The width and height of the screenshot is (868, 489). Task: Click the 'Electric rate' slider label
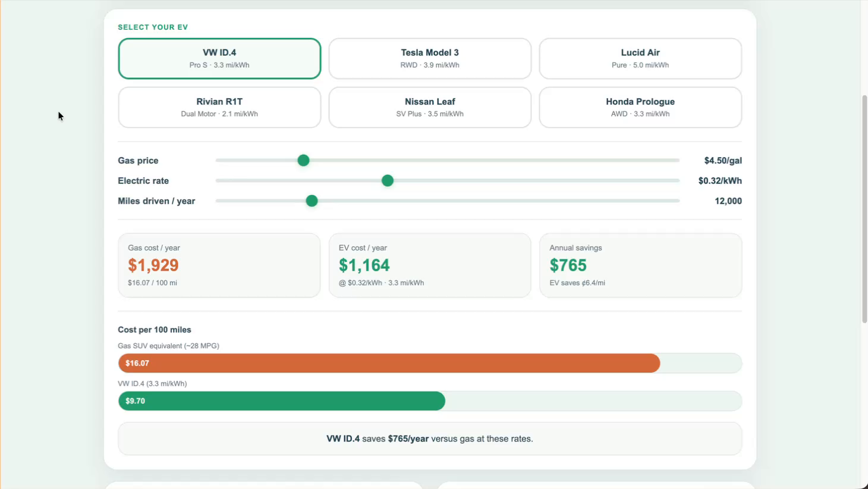143,181
